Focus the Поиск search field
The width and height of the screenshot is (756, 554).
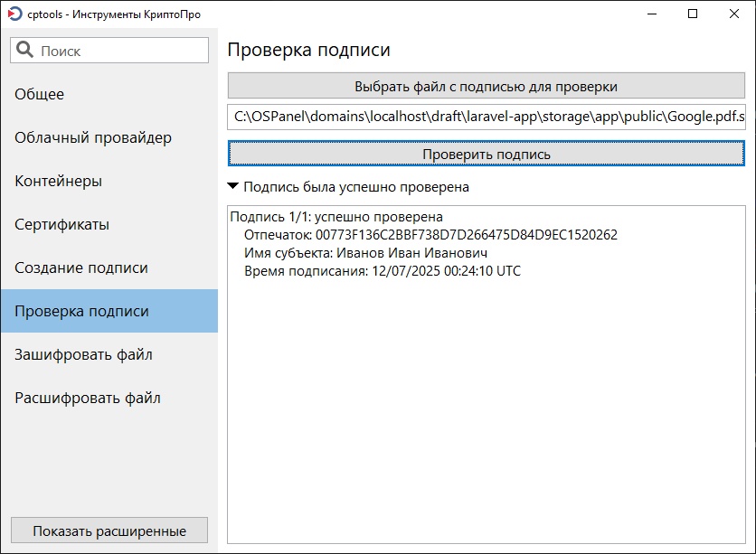click(109, 50)
